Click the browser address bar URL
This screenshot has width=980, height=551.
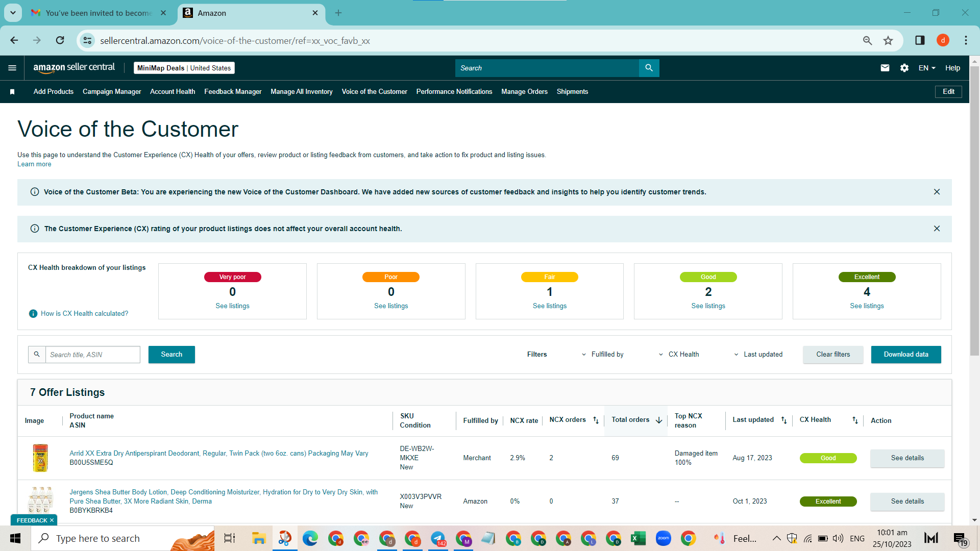pos(235,41)
